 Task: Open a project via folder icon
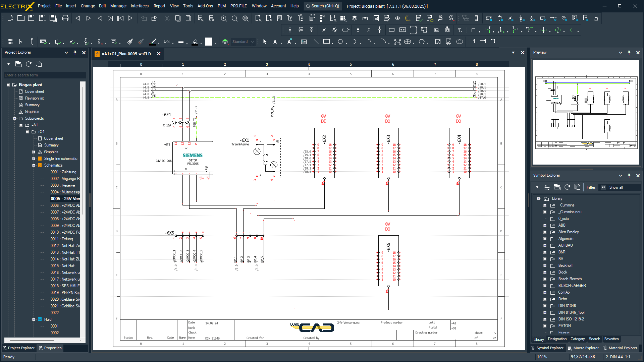(x=21, y=18)
